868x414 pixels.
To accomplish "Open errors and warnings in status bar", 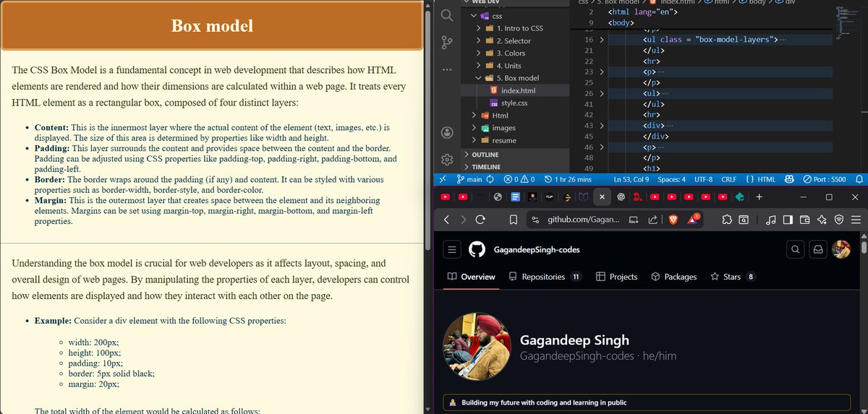I will pos(519,179).
